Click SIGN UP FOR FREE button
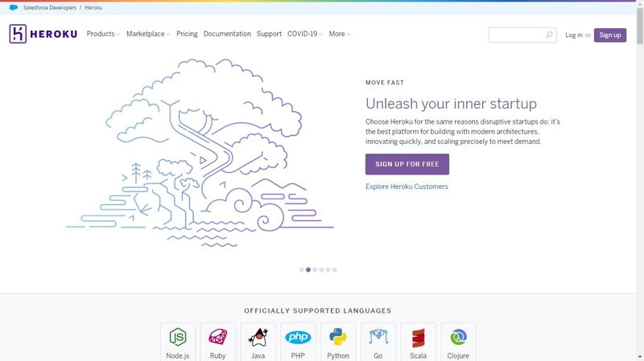 coord(407,164)
